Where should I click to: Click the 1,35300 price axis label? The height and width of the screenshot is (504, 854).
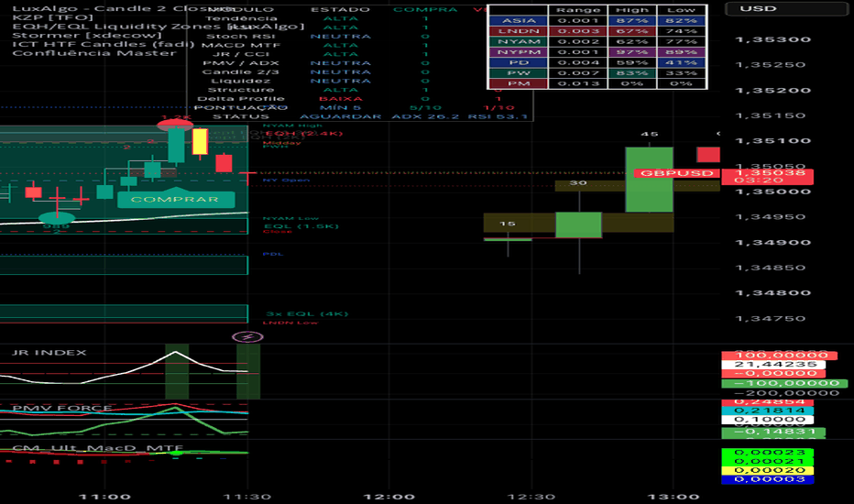(x=772, y=39)
